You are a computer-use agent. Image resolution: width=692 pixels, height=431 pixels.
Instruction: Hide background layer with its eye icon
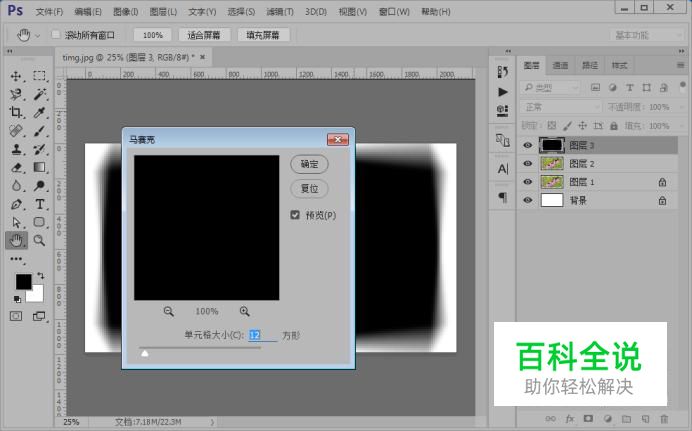[x=527, y=200]
